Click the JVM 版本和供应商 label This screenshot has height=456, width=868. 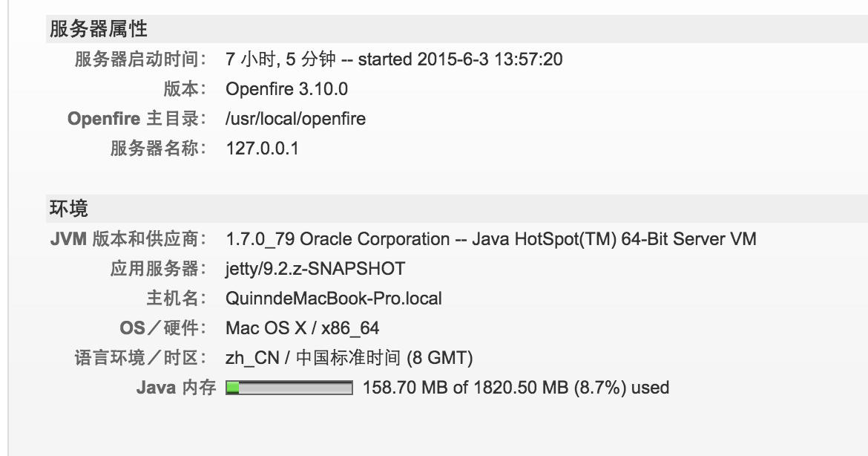(128, 239)
